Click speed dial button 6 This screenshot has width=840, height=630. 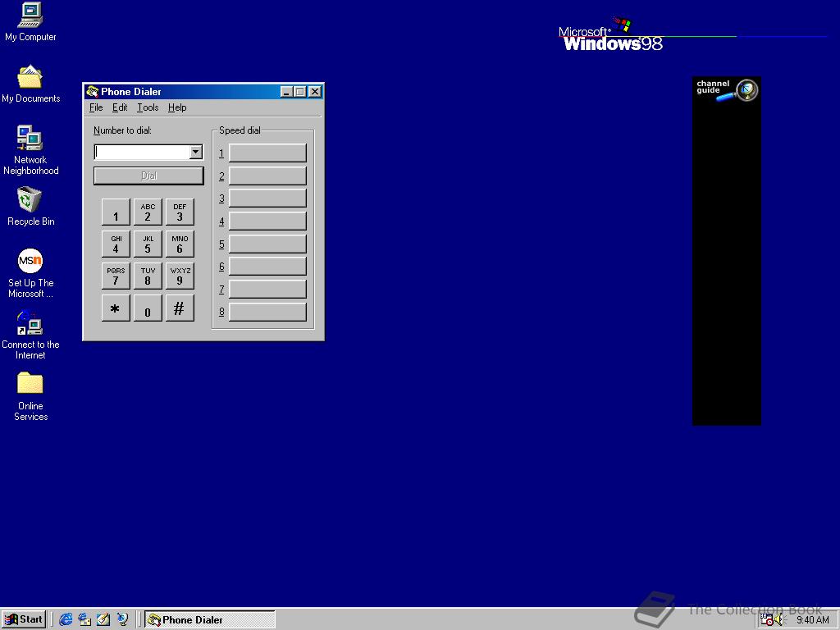click(268, 267)
